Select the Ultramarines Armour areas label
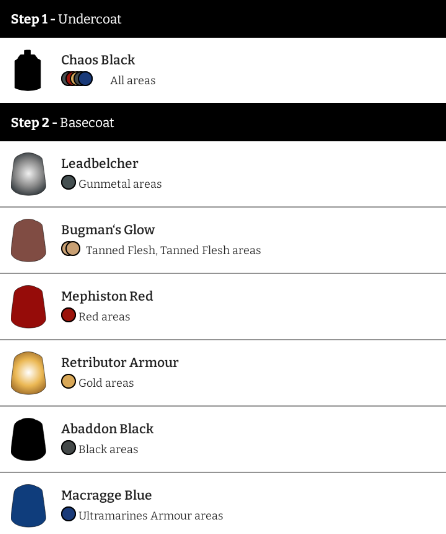Viewport: 446px width, 534px height. click(151, 516)
